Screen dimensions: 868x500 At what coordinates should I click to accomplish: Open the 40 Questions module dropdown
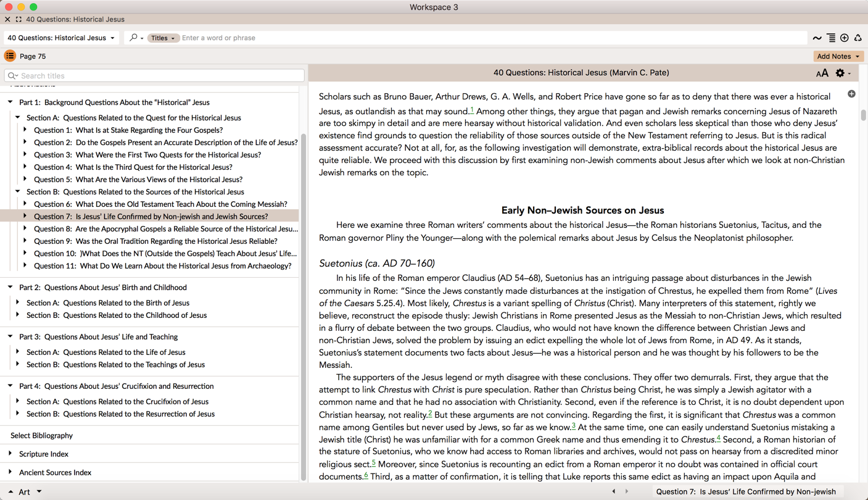tap(61, 38)
